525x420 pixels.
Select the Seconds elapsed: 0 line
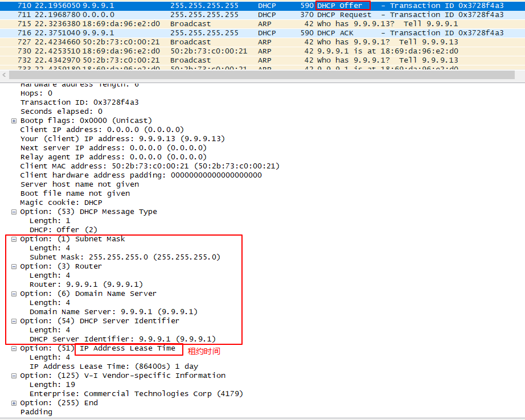pyautogui.click(x=61, y=112)
